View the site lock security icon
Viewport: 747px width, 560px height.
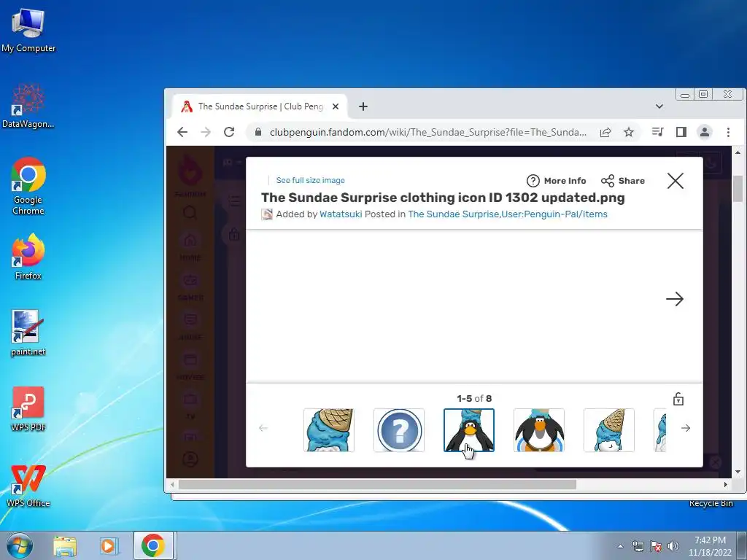click(258, 132)
